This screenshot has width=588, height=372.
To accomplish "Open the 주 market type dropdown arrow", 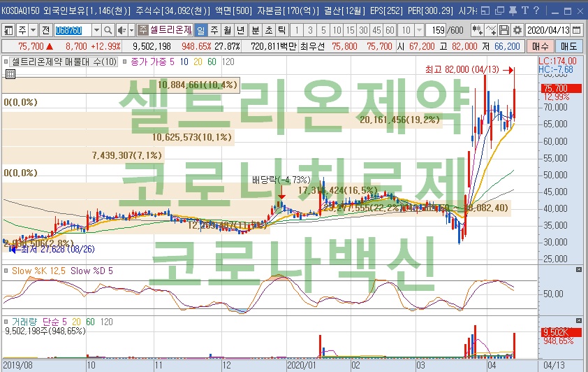I will coord(34,30).
